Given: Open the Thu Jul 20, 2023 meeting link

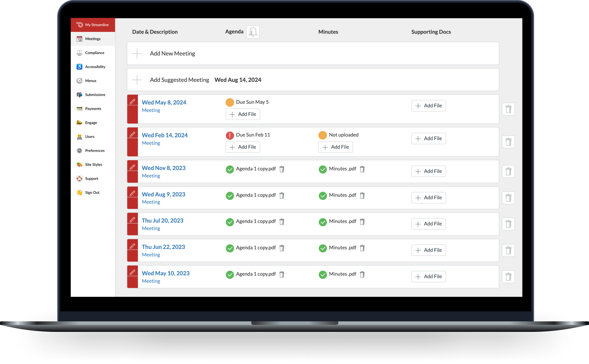Looking at the screenshot, I should point(162,221).
